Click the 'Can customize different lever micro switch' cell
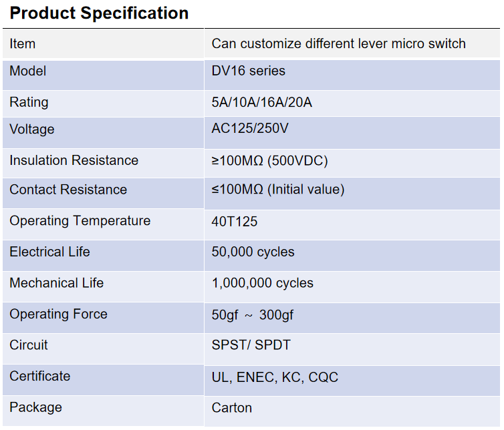Screen dimensions: 504x430 [338, 44]
